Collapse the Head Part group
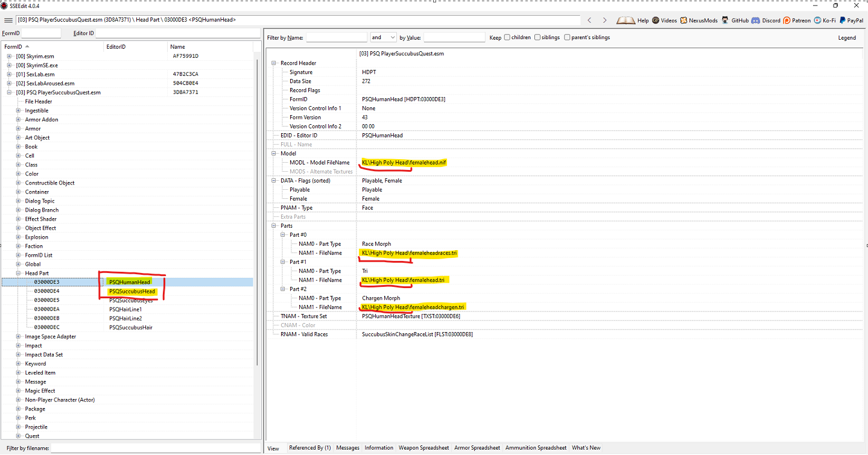Screen dimensions: 868x455 coord(18,273)
